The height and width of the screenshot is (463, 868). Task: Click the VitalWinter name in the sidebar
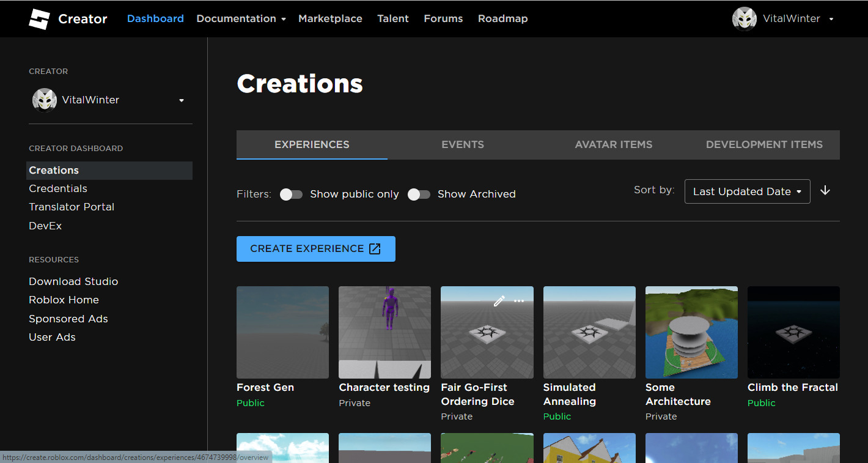pyautogui.click(x=90, y=100)
